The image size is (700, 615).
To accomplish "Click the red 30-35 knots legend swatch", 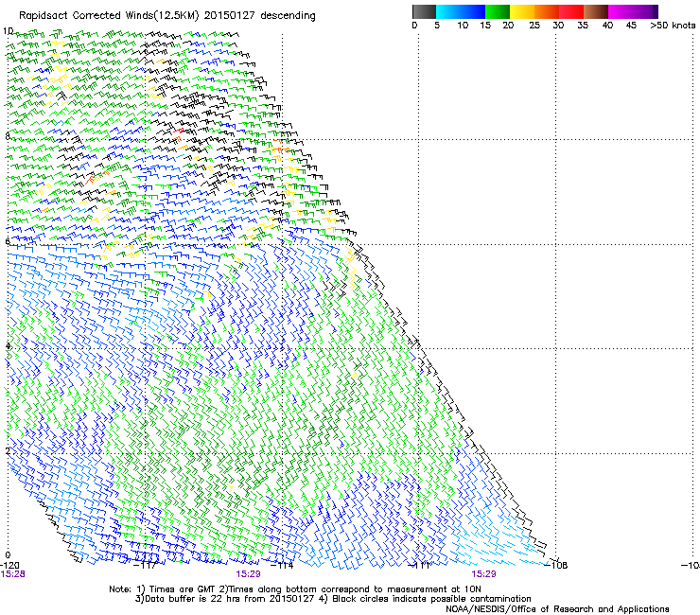I will 571,11.
